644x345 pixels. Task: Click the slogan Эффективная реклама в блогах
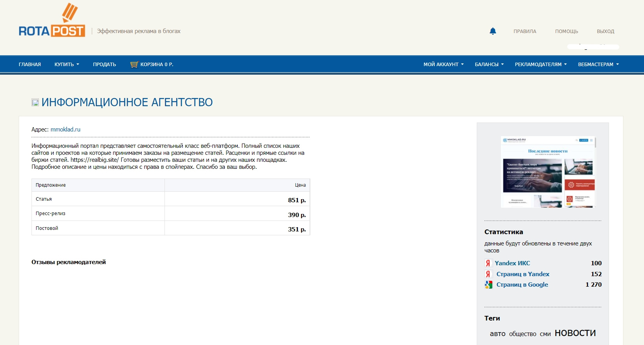pyautogui.click(x=139, y=31)
